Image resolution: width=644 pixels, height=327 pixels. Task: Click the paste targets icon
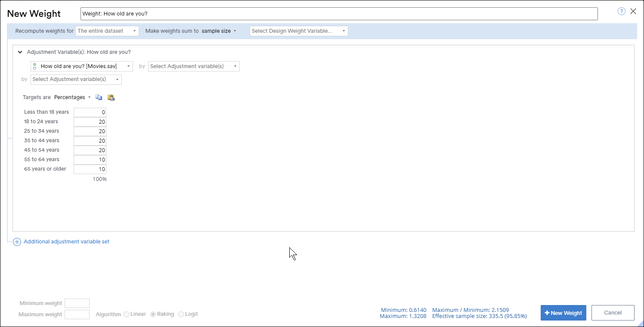pyautogui.click(x=111, y=97)
